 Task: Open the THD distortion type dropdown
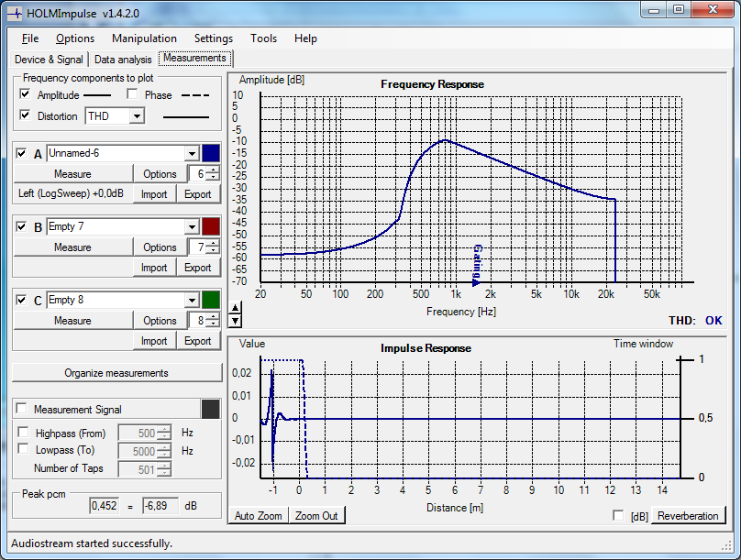tap(137, 115)
